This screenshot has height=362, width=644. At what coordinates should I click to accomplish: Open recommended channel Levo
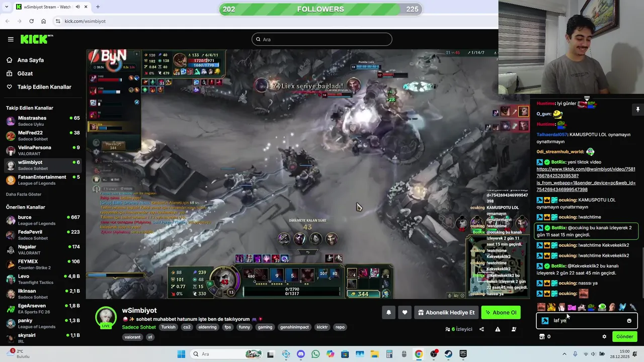[x=43, y=279]
